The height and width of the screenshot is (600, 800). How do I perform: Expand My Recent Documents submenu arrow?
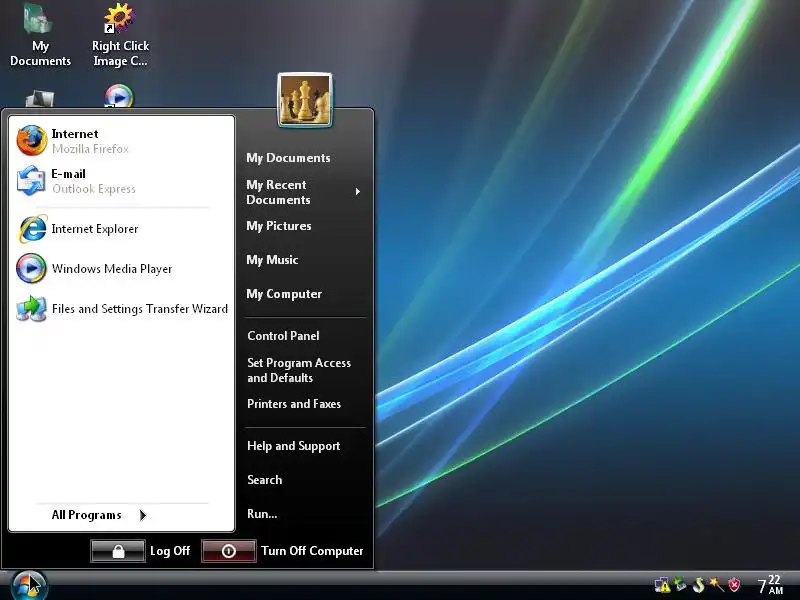(358, 192)
